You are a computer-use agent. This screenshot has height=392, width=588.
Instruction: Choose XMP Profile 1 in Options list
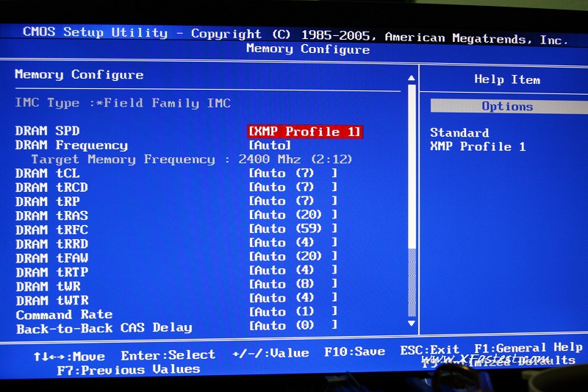tap(478, 146)
